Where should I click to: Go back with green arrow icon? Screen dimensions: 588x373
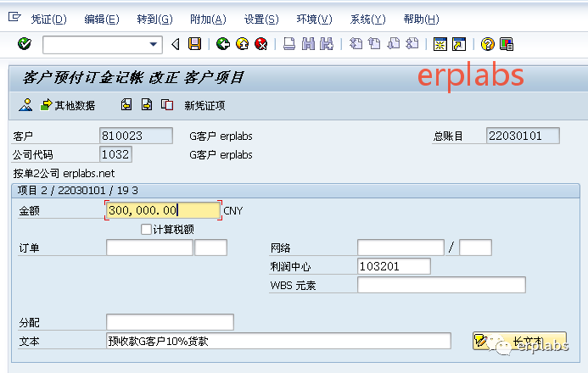tap(223, 44)
